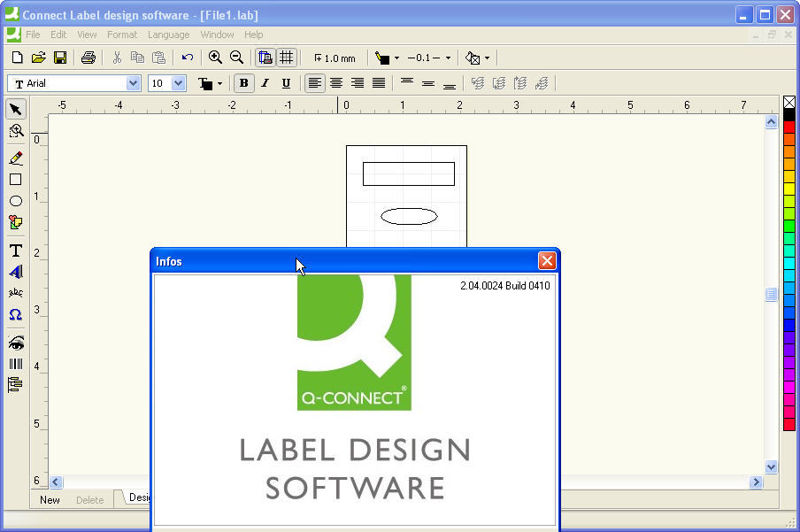Choose the Text tool
800x532 pixels.
point(15,251)
